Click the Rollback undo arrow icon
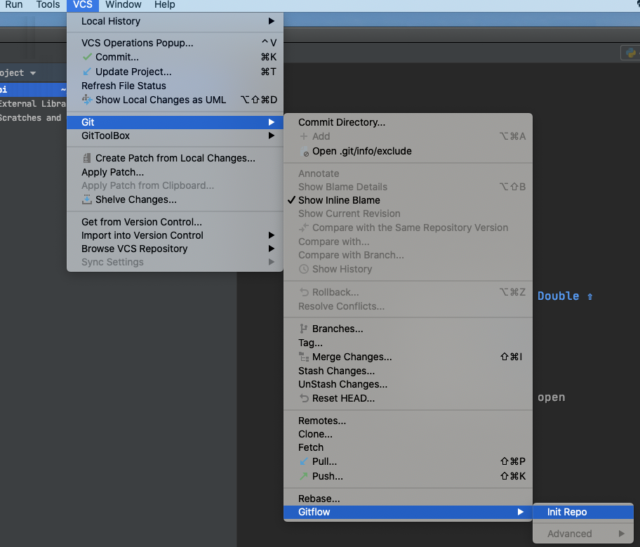Screen dimensions: 640x547 pyautogui.click(x=304, y=292)
